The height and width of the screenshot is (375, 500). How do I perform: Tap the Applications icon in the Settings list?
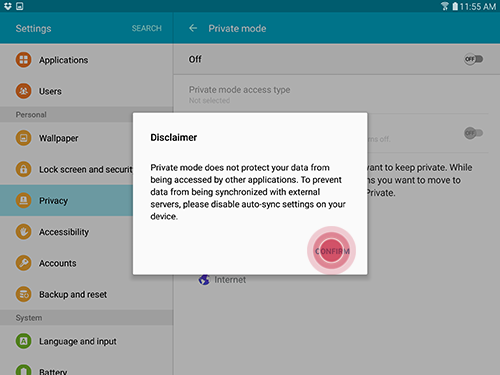tap(23, 60)
